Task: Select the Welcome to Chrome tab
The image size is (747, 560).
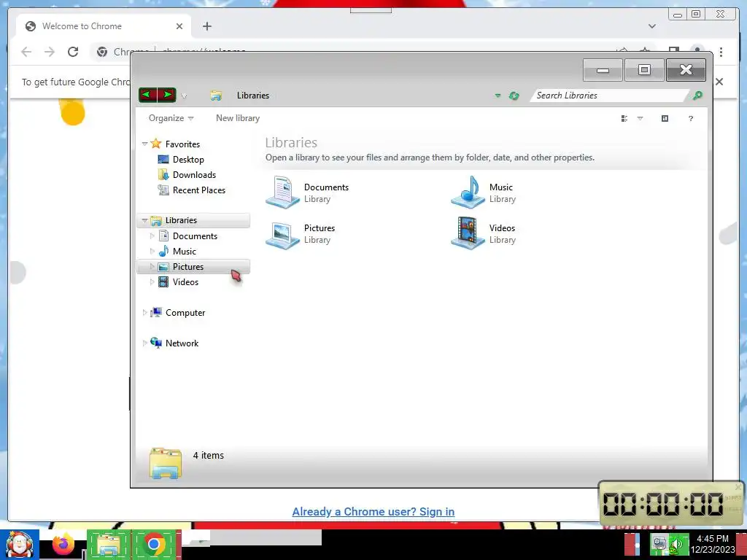Action: click(104, 26)
